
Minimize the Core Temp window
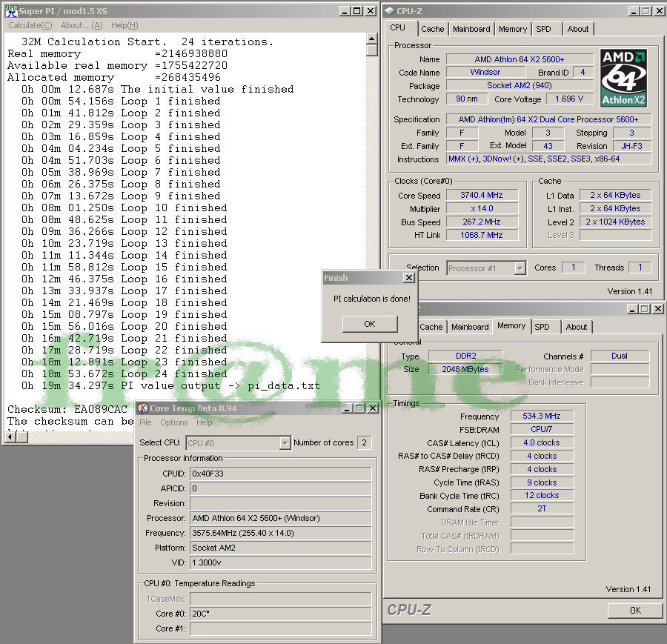pyautogui.click(x=347, y=408)
